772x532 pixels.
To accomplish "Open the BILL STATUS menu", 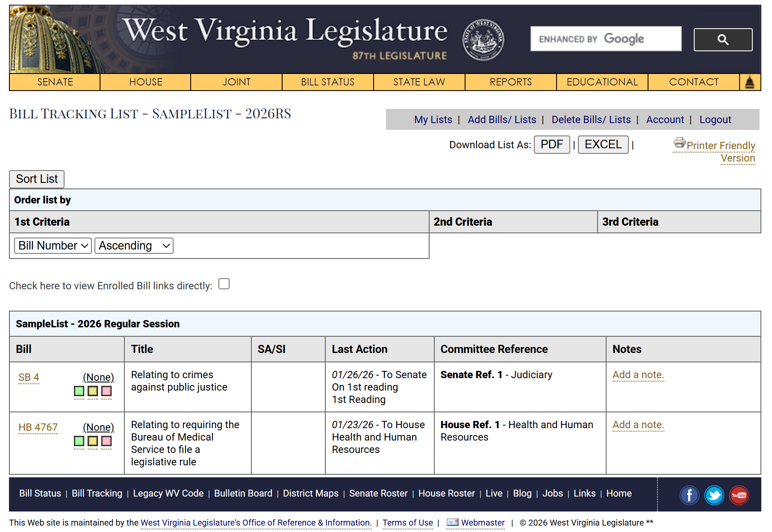I will (328, 82).
